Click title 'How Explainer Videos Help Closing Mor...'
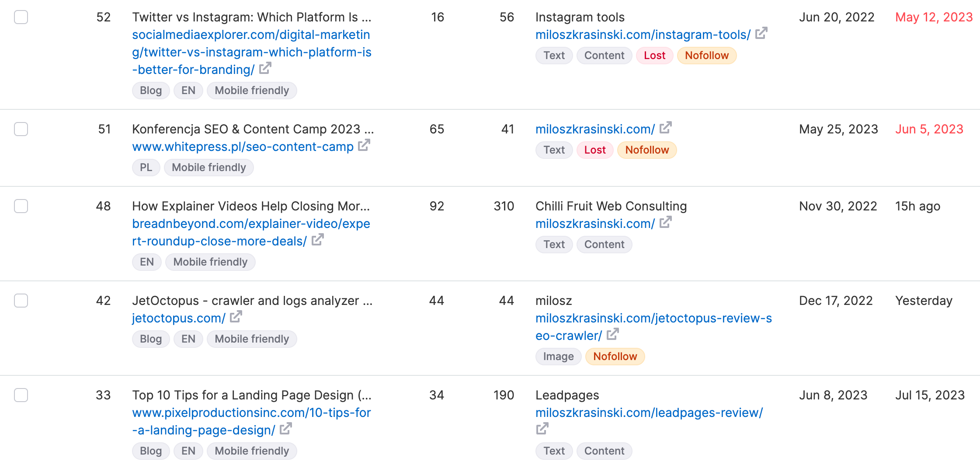This screenshot has height=469, width=980. (x=251, y=206)
